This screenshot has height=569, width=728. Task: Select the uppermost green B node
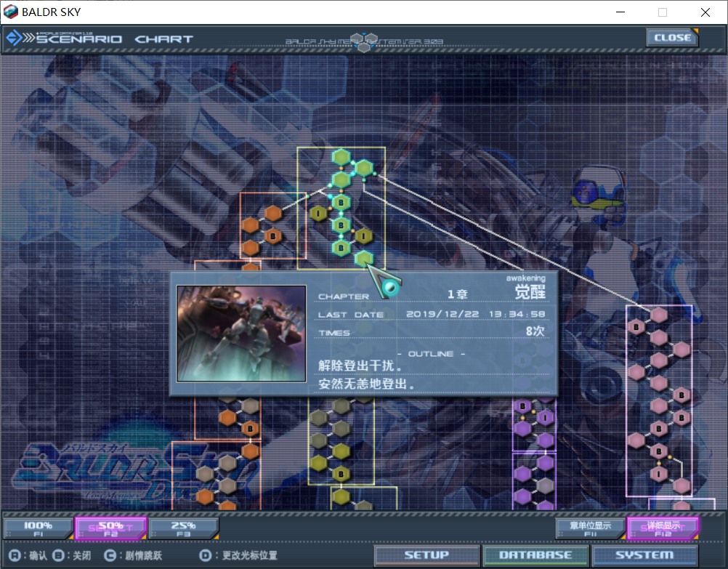click(x=341, y=203)
